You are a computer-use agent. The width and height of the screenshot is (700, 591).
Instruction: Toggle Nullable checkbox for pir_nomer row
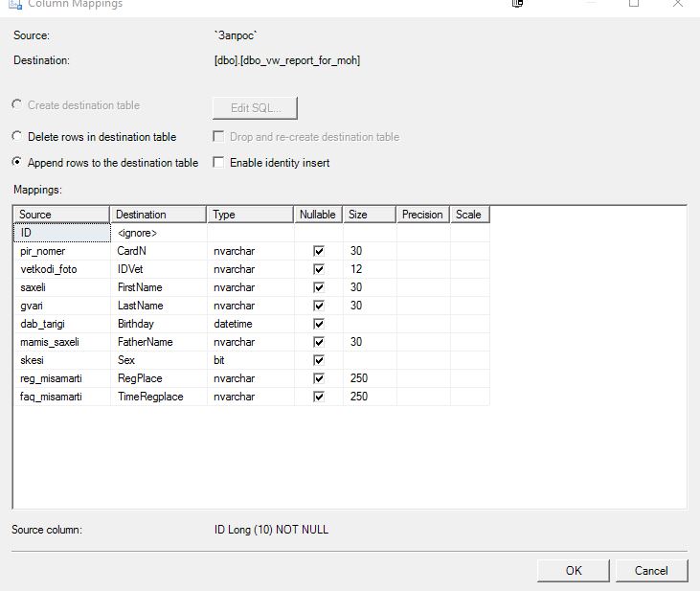[x=319, y=251]
